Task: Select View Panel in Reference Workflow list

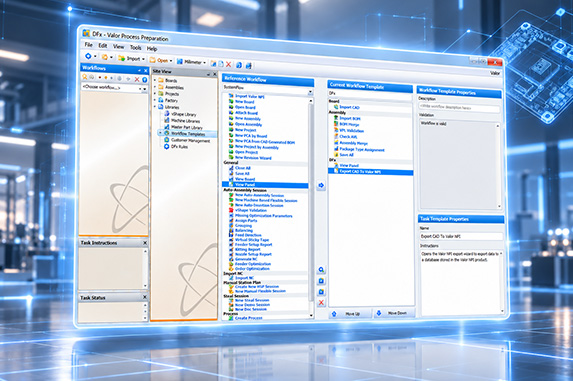Action: pos(265,185)
